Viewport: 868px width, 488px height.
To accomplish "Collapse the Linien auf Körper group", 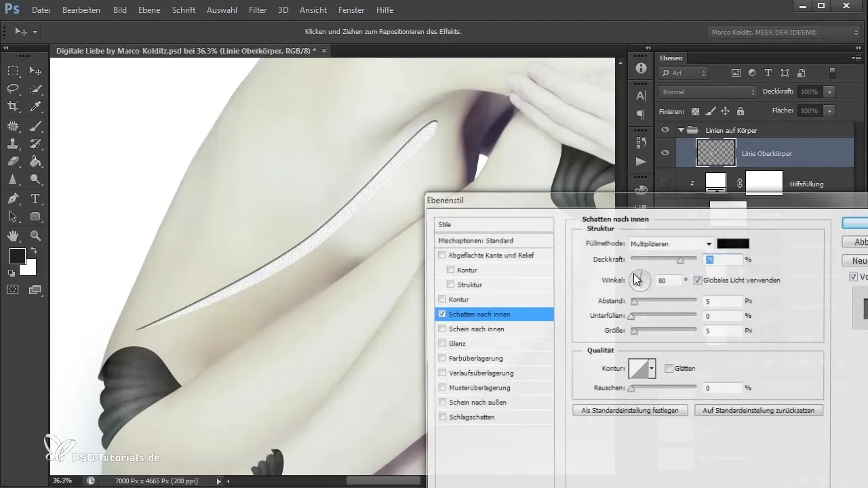I will coord(680,130).
